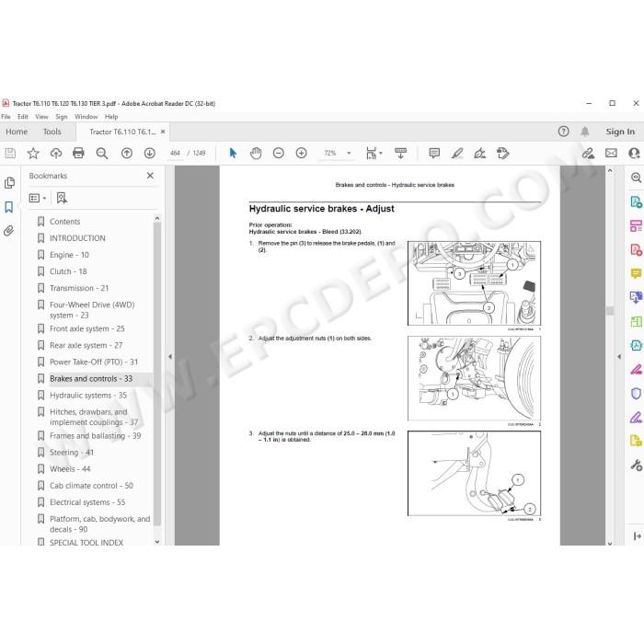Open bookmarks options list dropdown
This screenshot has width=644, height=644.
pyautogui.click(x=38, y=199)
